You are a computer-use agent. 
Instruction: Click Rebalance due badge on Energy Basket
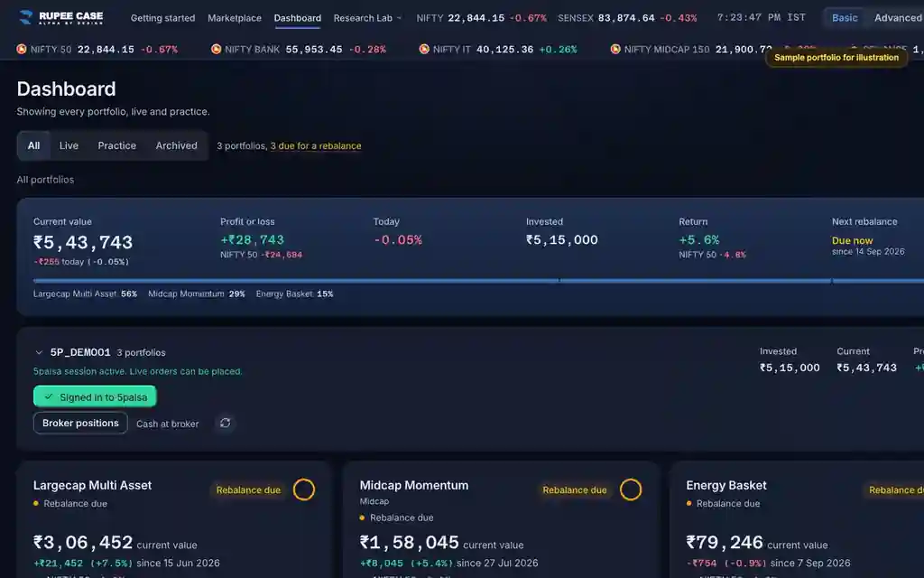coord(896,490)
